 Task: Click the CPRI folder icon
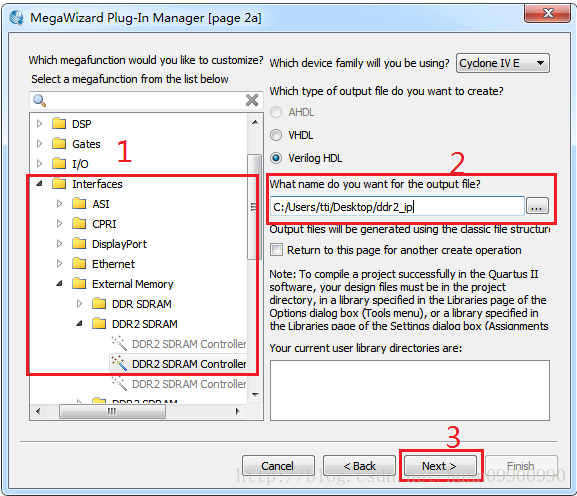(79, 223)
